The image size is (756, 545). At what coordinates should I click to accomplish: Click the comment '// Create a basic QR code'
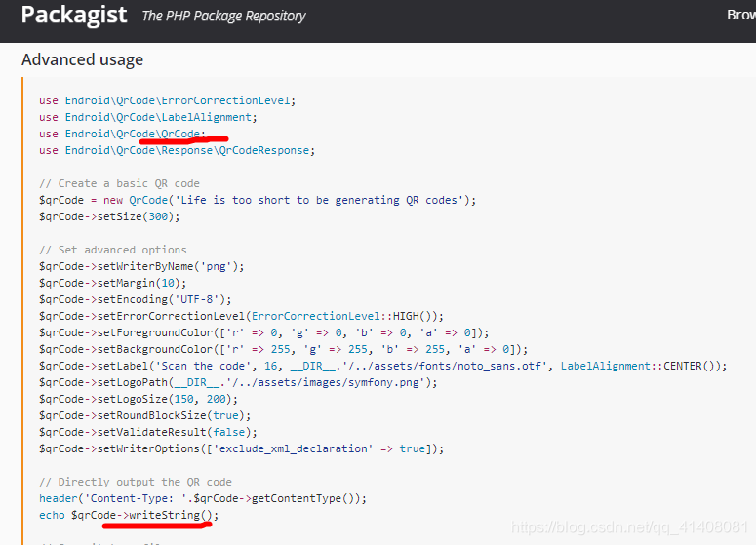tap(119, 183)
